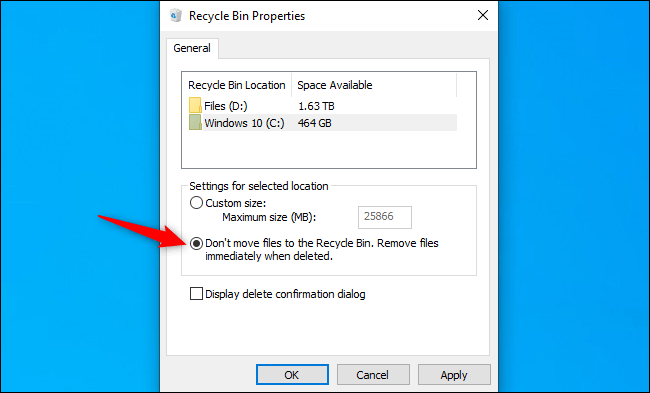The height and width of the screenshot is (393, 650).
Task: Select the Files (D:) row label
Action: click(x=226, y=106)
